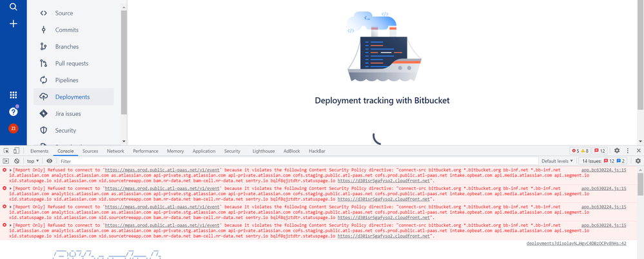
Task: Click the Jira issues diamond icon
Action: pos(44,113)
